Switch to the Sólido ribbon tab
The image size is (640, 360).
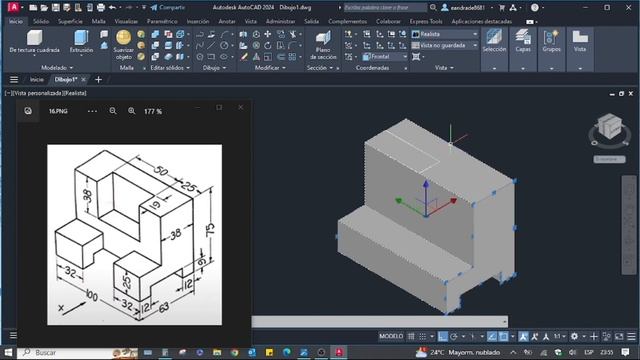click(41, 21)
